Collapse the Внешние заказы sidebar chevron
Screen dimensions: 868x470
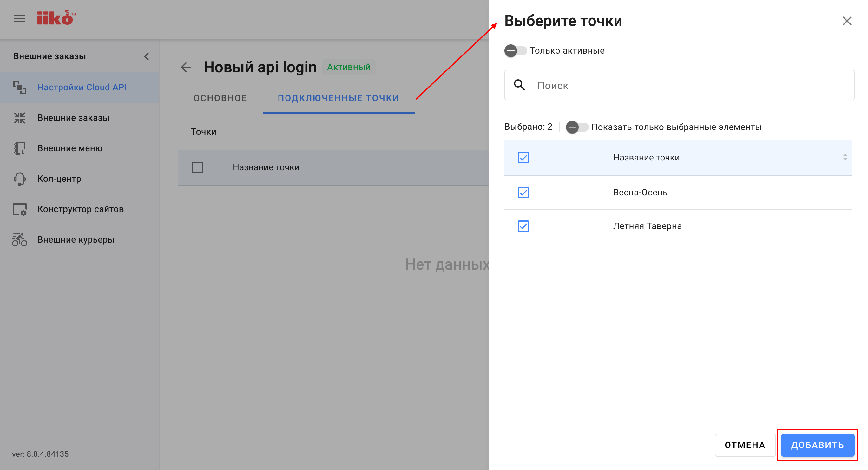click(x=147, y=56)
